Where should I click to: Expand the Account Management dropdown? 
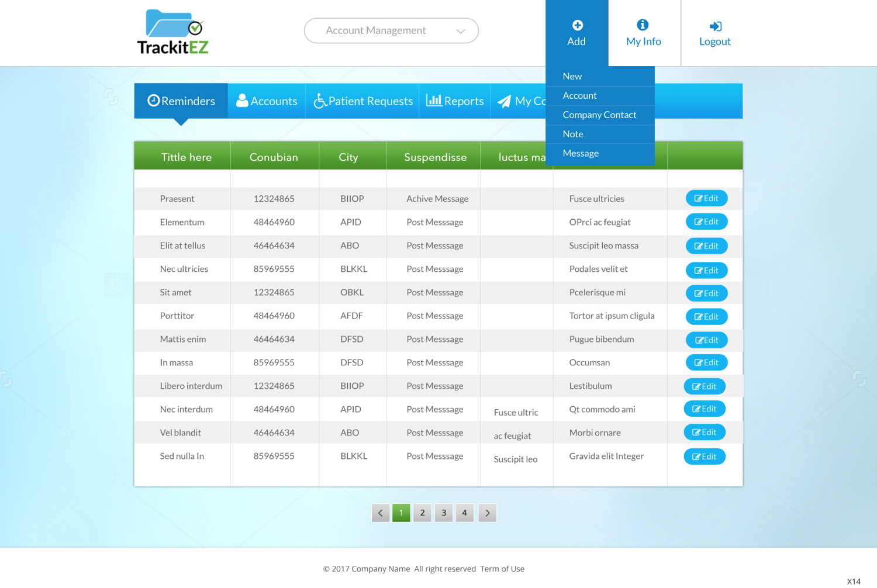391,30
